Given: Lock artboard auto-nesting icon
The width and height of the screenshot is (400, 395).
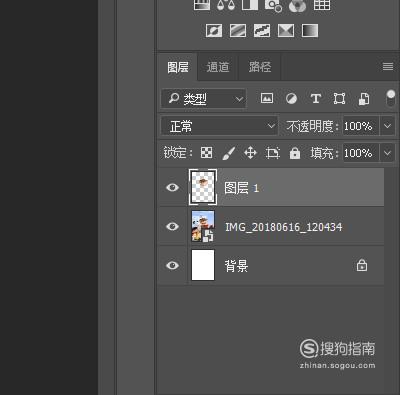Looking at the screenshot, I should (x=273, y=153).
